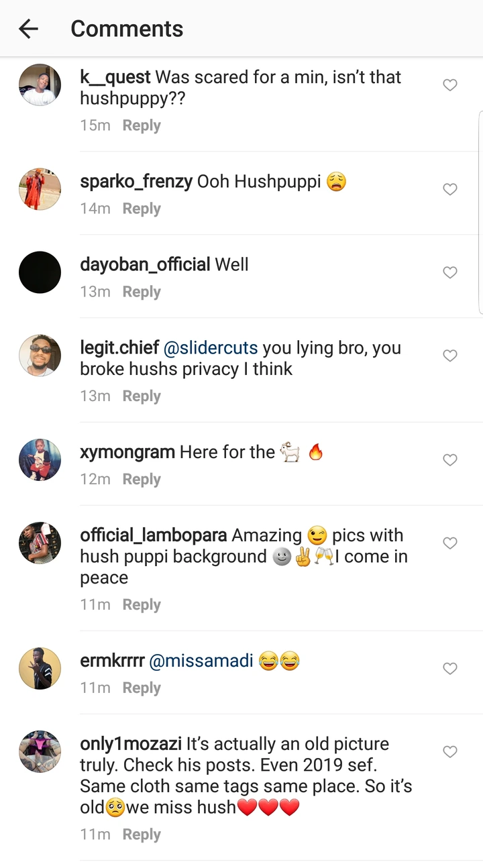Open k__quest's profile picture
483x868 pixels.
[x=40, y=85]
